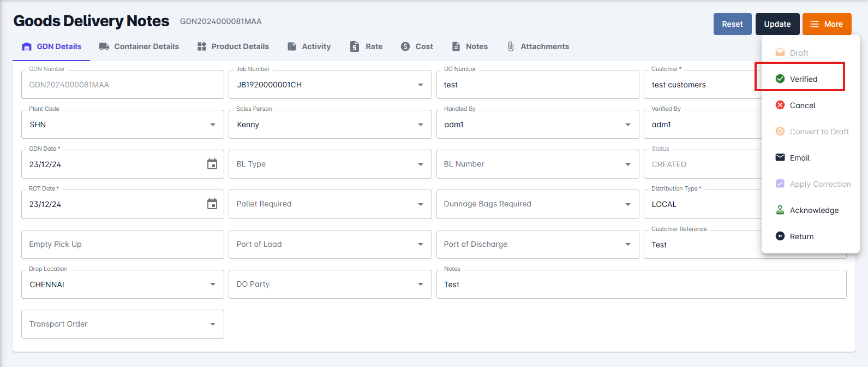Screen dimensions: 868x367
Task: Select Return from the More menu
Action: pyautogui.click(x=811, y=236)
